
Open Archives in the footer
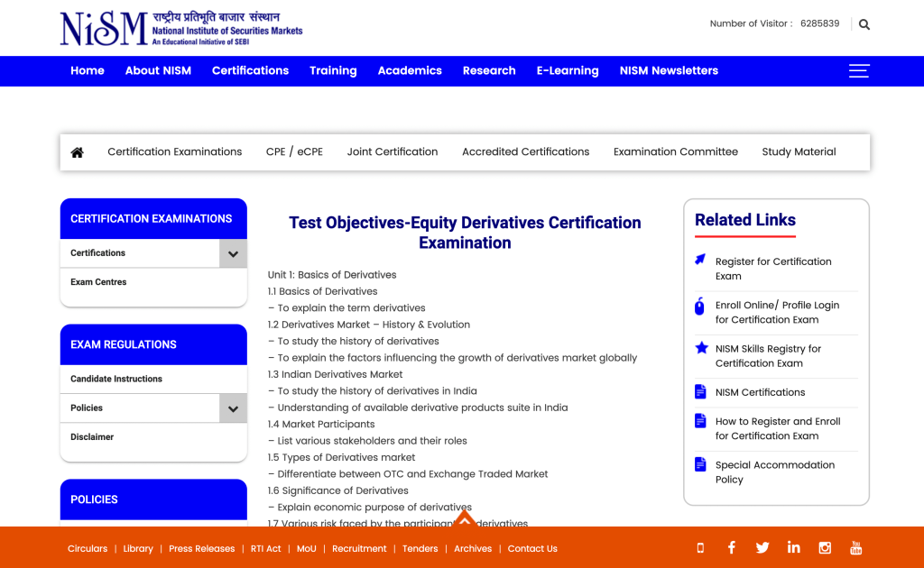(x=473, y=548)
